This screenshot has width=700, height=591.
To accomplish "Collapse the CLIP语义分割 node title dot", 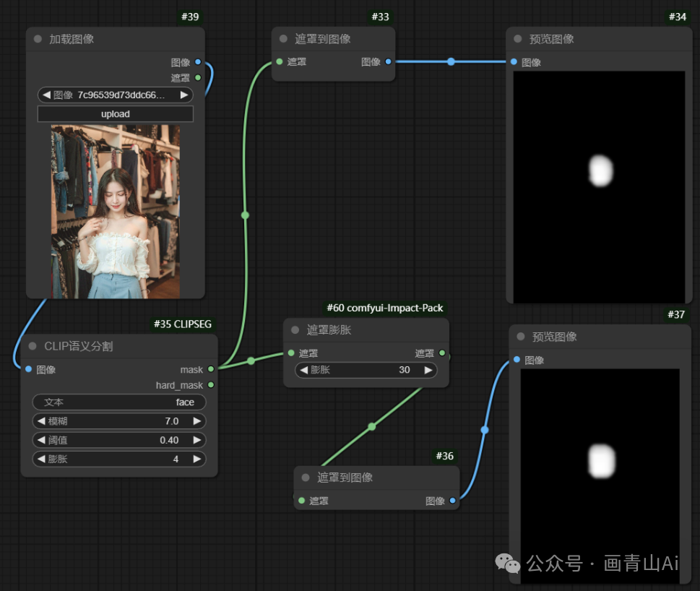I will point(32,346).
